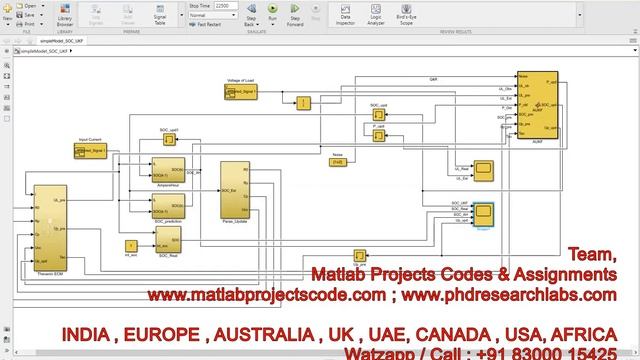Viewport: 640px width, 360px height.
Task: Expand the simpleModel_SOC_UKF breadcrumb arrow
Action: (x=71, y=51)
